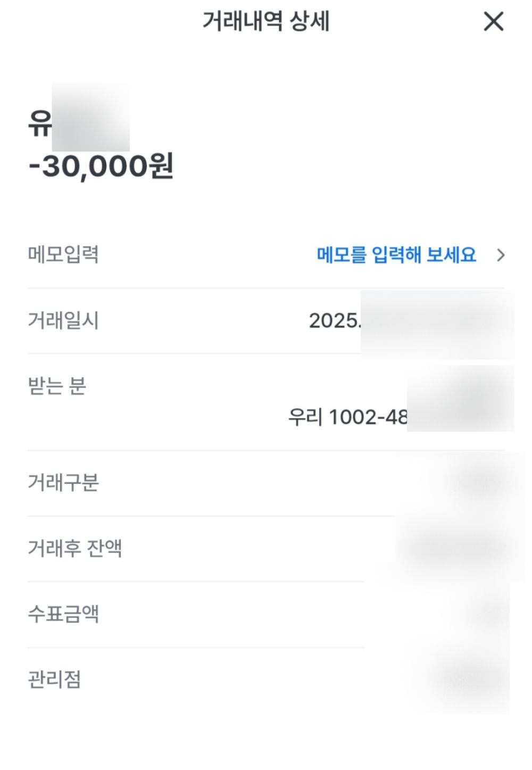Tap the 거래후 잔액 label
This screenshot has height=770, width=532.
coord(75,548)
